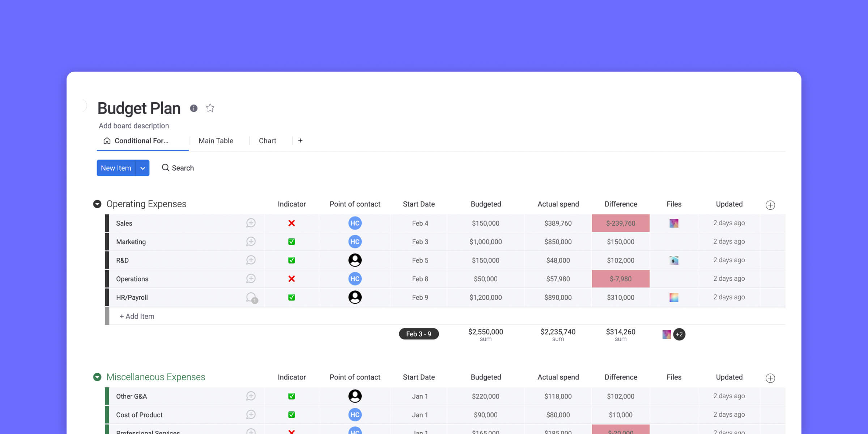
Task: Toggle the Operating Expenses group collapse arrow
Action: pyautogui.click(x=97, y=204)
